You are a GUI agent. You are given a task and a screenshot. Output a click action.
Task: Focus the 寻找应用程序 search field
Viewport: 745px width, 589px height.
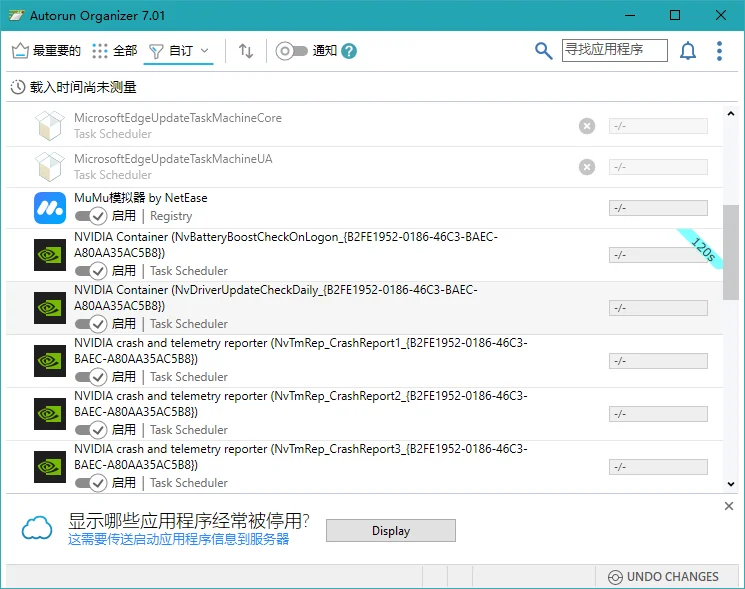click(x=614, y=50)
